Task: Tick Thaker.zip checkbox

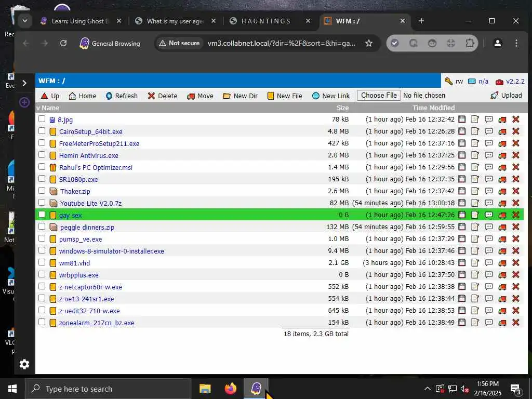Action: coord(42,190)
